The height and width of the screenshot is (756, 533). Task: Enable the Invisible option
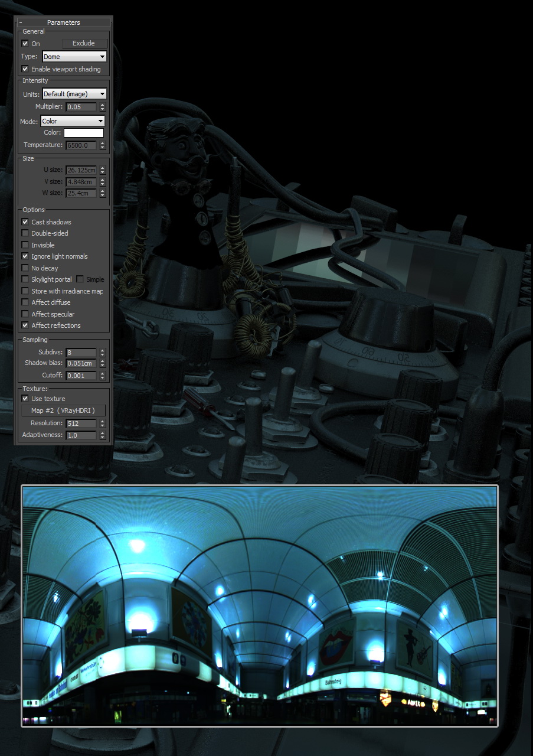tap(25, 245)
